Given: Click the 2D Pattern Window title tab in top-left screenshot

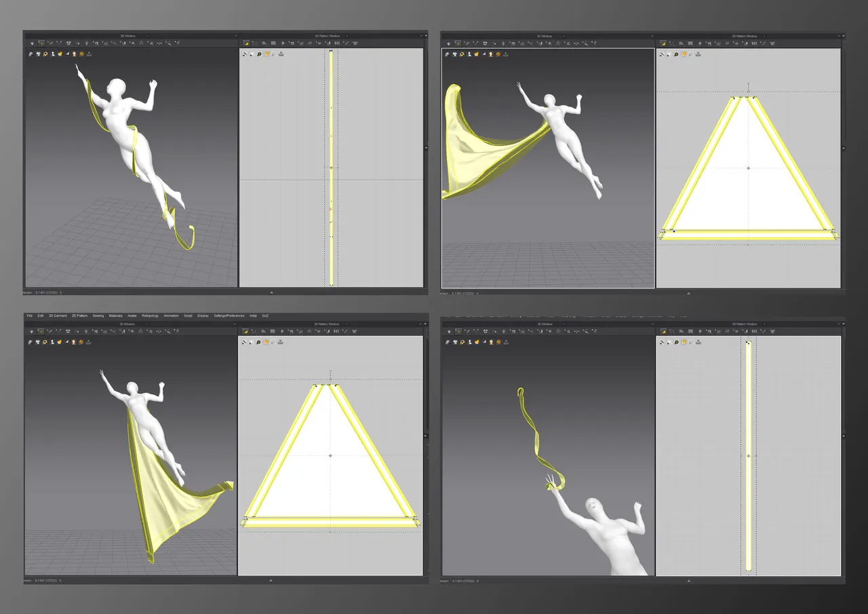Looking at the screenshot, I should coord(327,35).
